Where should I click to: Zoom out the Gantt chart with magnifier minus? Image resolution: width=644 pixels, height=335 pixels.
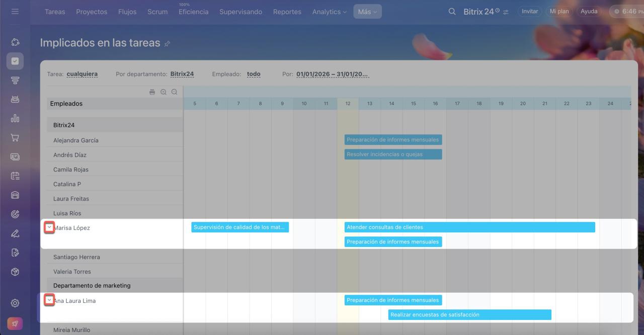coord(174,92)
